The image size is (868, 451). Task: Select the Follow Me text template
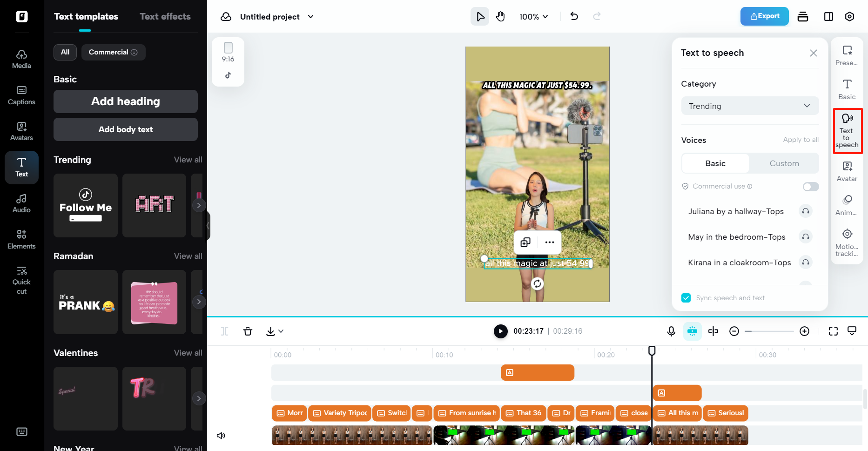(85, 205)
